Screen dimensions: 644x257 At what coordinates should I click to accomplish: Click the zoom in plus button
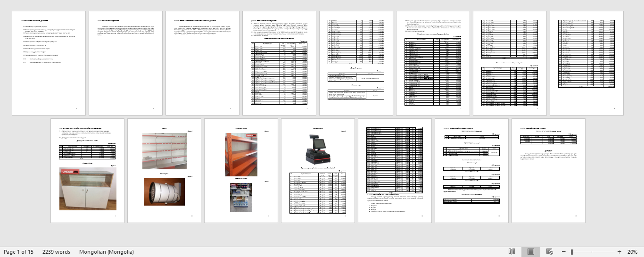[x=619, y=252]
